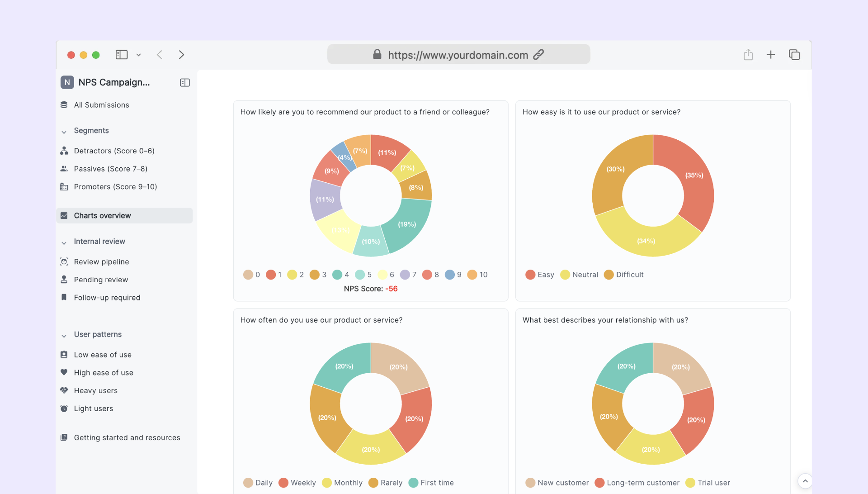Collapse the Segments section
The height and width of the screenshot is (494, 868).
[x=64, y=132]
